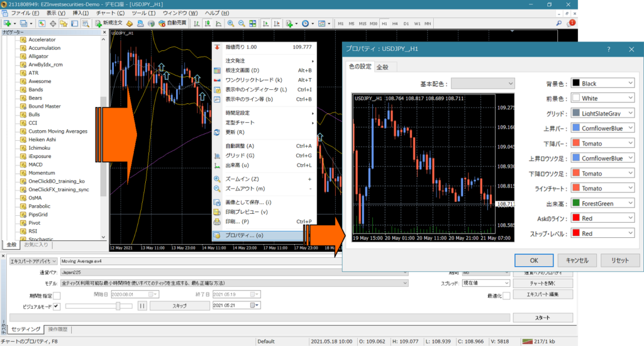Viewport: 644px width, 346px height.
Task: Enable the 期間を指定 checkbox
Action: point(57,296)
